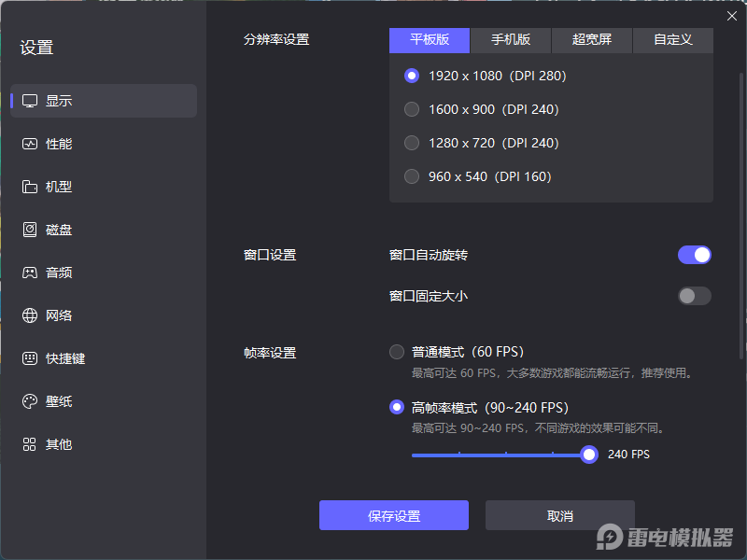Open the 其他 other settings section

coord(58,444)
